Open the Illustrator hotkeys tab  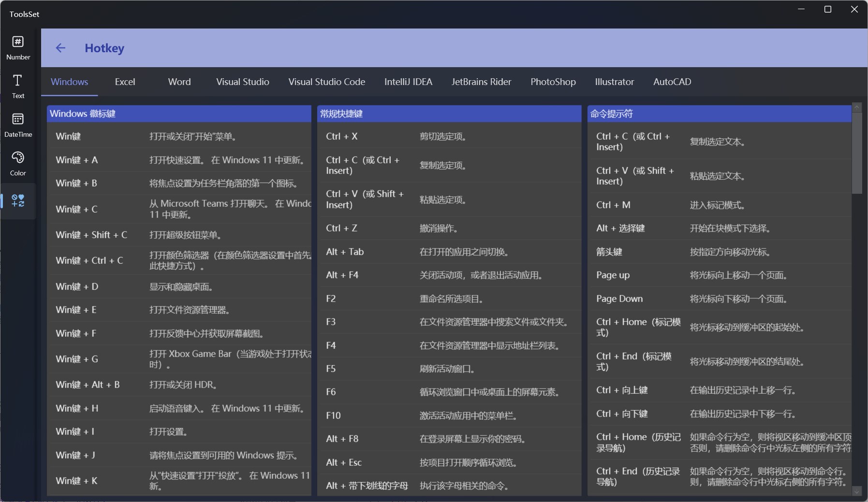point(615,82)
